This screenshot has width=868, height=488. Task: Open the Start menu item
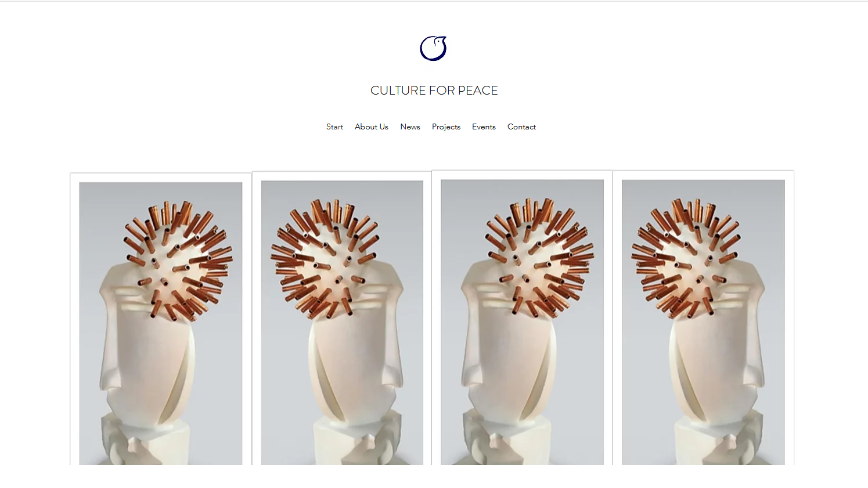pyautogui.click(x=334, y=126)
